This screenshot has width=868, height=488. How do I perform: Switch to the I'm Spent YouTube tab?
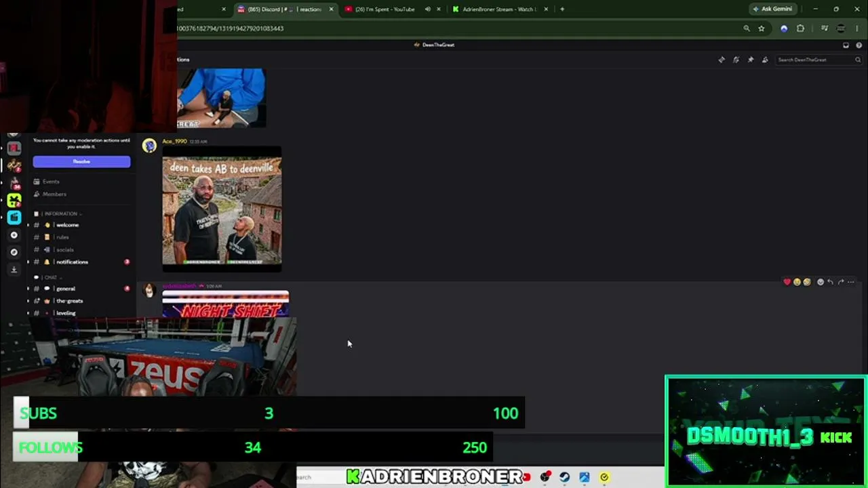pyautogui.click(x=385, y=9)
